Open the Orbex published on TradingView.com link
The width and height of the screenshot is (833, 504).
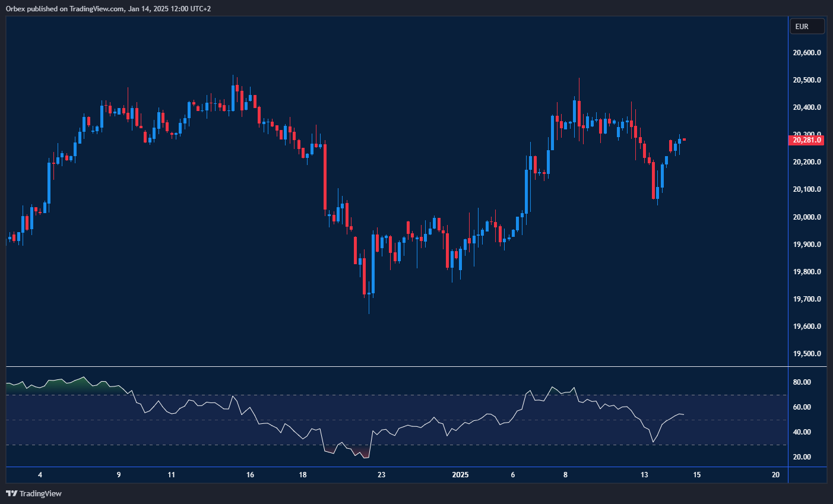tap(108, 8)
